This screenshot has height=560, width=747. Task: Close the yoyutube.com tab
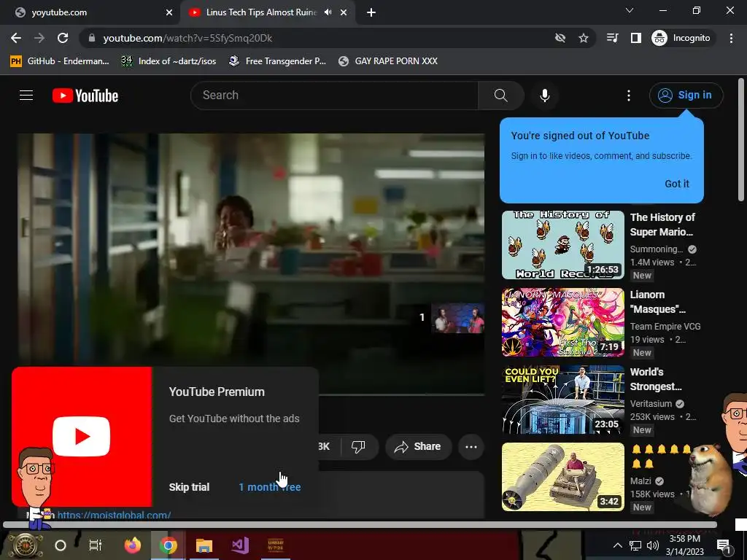[x=169, y=12]
